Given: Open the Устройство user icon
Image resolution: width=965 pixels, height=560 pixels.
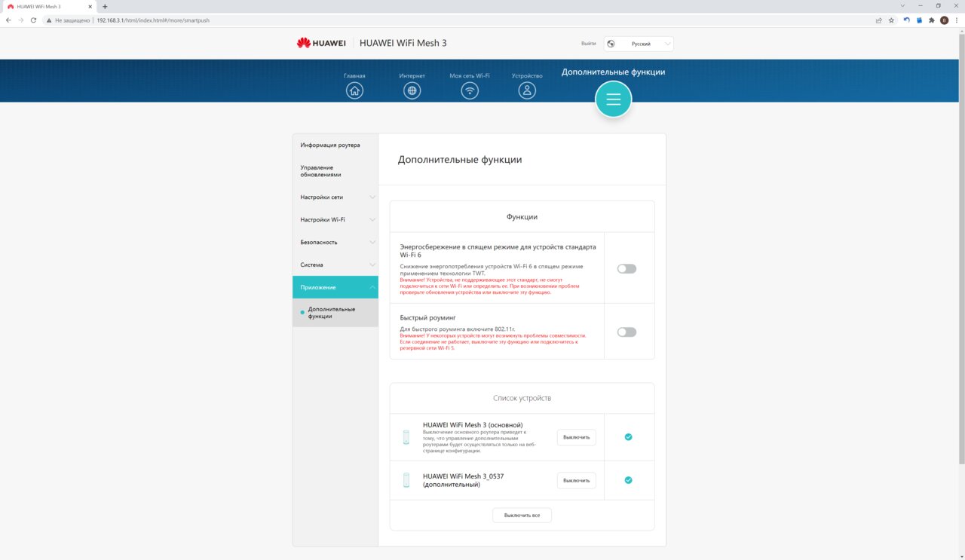Looking at the screenshot, I should [x=527, y=90].
